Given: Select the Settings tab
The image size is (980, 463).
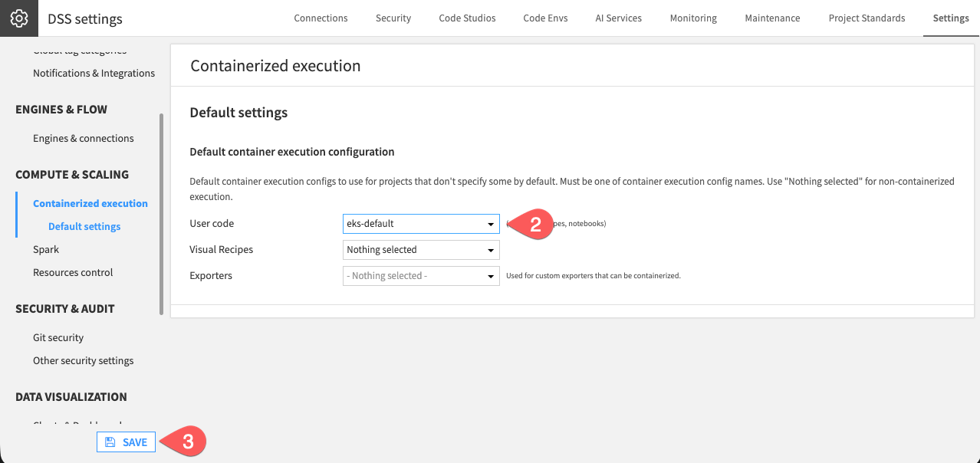Looking at the screenshot, I should (951, 18).
